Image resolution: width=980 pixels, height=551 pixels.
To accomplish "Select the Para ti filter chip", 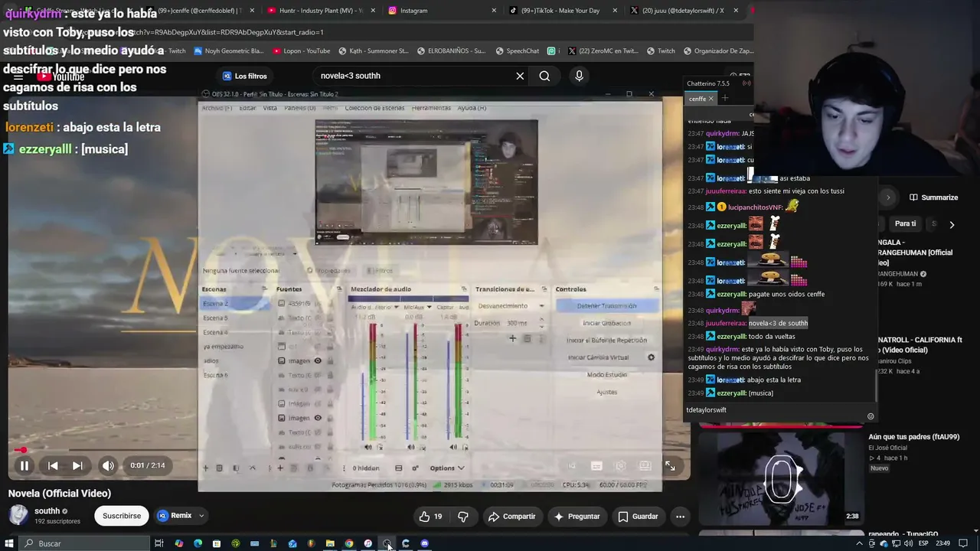I will [906, 223].
